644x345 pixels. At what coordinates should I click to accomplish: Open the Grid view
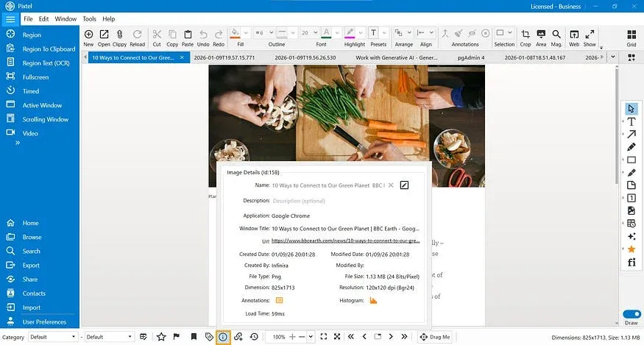coord(631,34)
